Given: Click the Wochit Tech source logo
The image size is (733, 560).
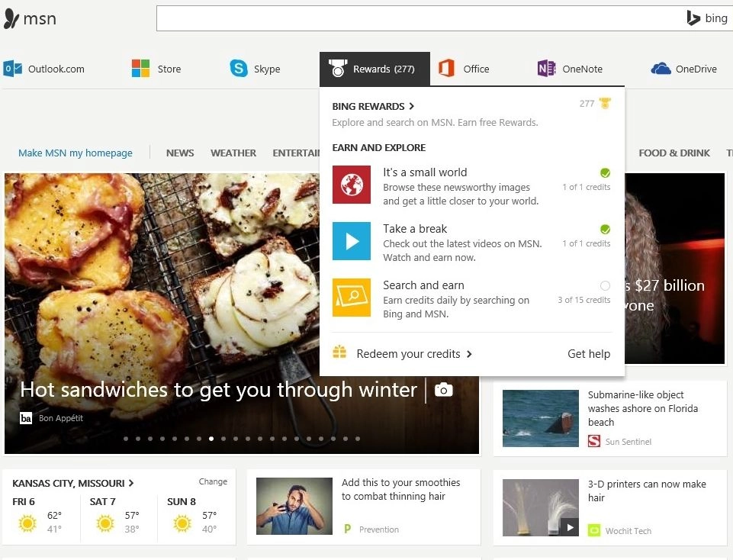Looking at the screenshot, I should tap(594, 530).
